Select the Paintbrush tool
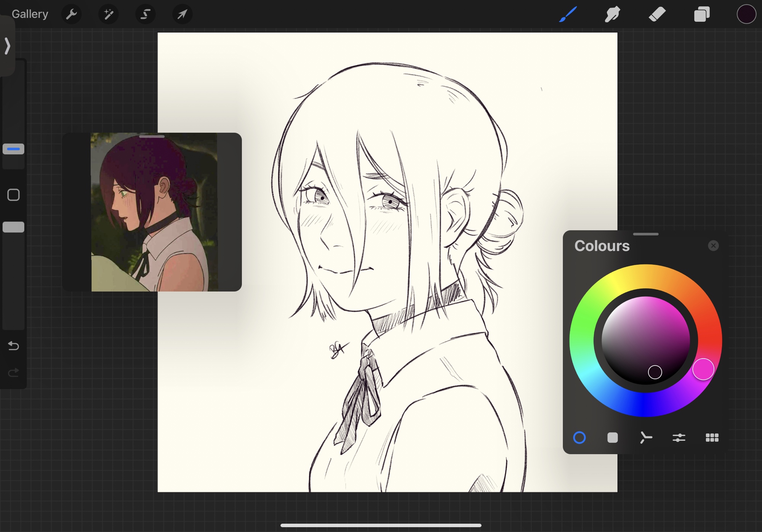The width and height of the screenshot is (762, 532). (568, 14)
